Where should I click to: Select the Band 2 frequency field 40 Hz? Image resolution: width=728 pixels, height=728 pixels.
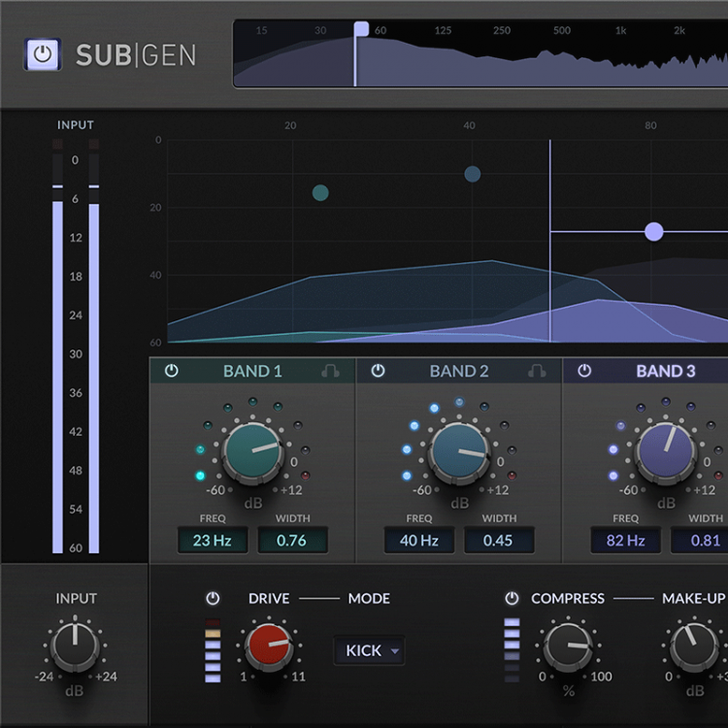(418, 541)
